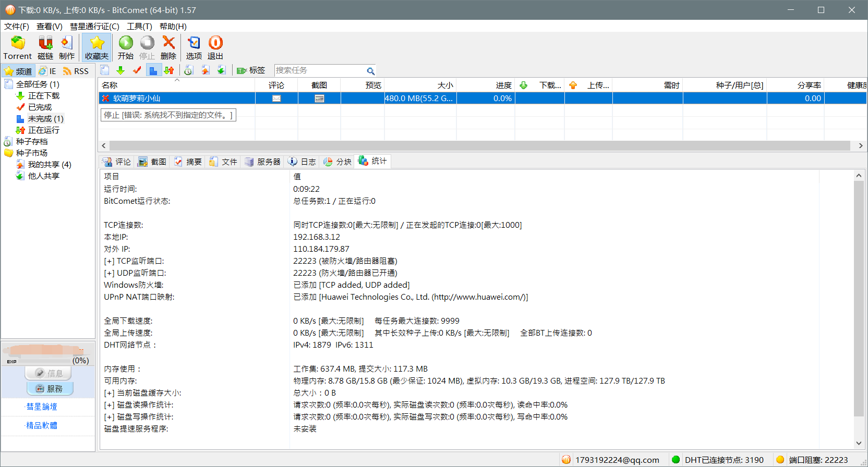Screen dimensions: 868x467
Task: Toggle the unfinished tasks filter icon
Action: click(153, 70)
